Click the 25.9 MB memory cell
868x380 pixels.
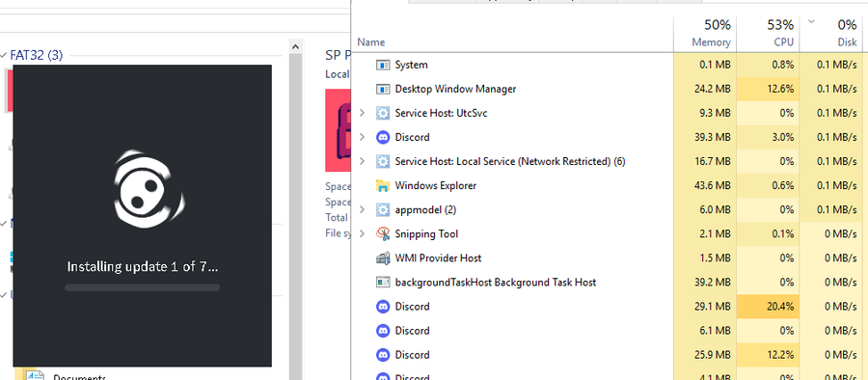click(705, 355)
